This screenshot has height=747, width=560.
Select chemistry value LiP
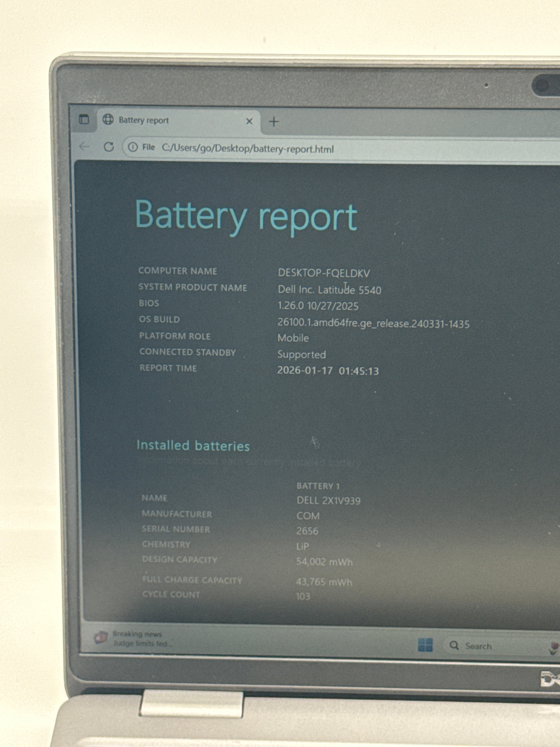tap(303, 546)
